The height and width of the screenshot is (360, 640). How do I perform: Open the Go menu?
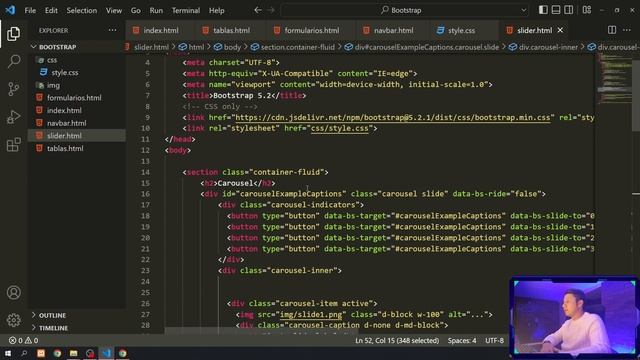click(136, 10)
